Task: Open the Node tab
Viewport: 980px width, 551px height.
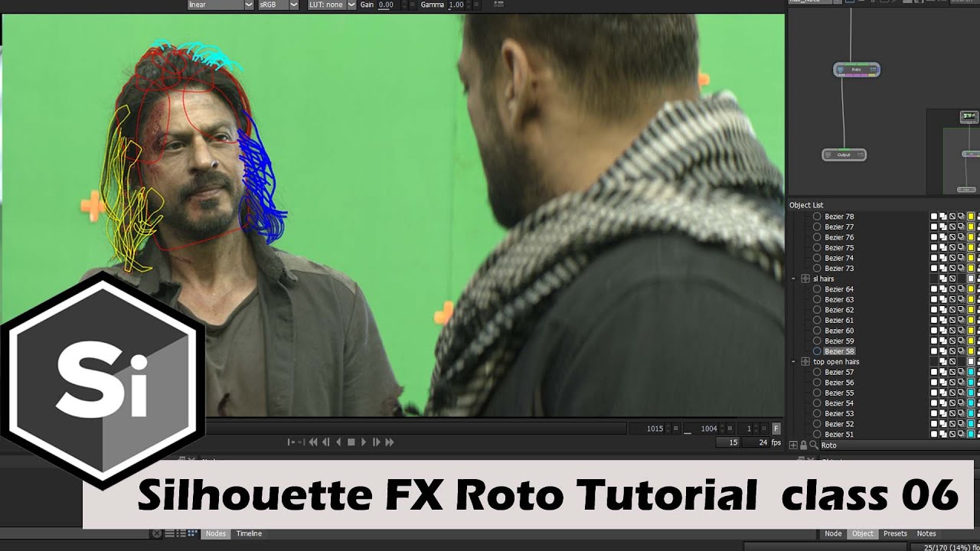Action: 833,533
